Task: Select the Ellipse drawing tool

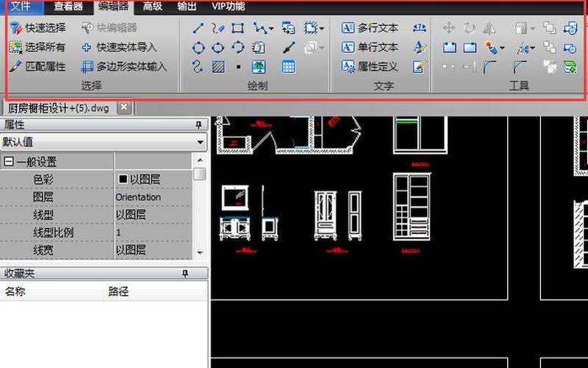Action: [x=218, y=48]
